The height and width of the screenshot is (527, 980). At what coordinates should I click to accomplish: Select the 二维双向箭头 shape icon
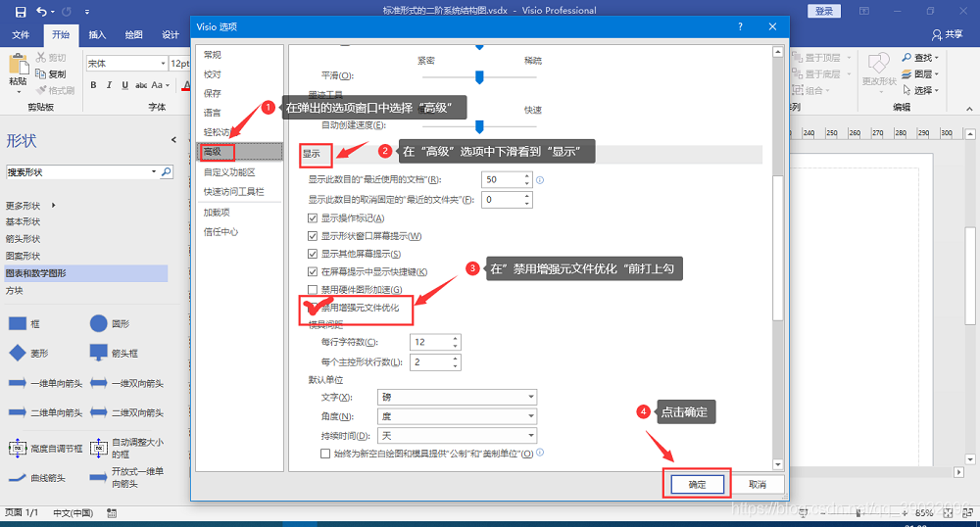tap(99, 412)
